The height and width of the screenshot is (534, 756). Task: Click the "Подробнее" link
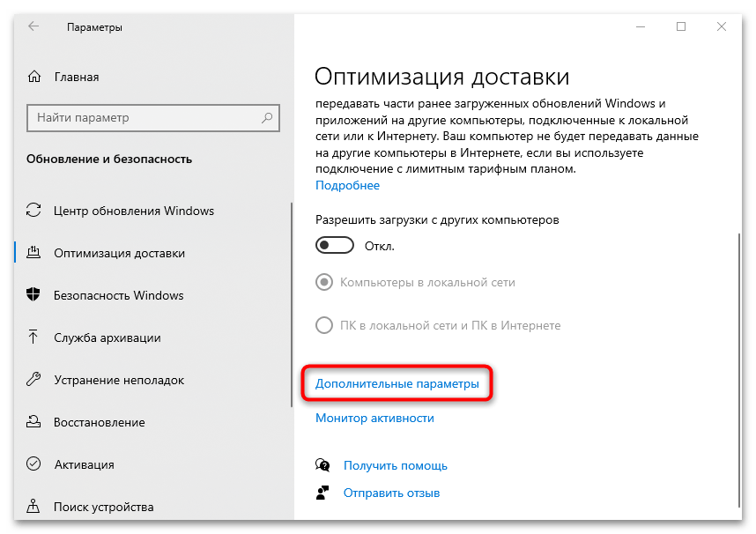tap(347, 185)
